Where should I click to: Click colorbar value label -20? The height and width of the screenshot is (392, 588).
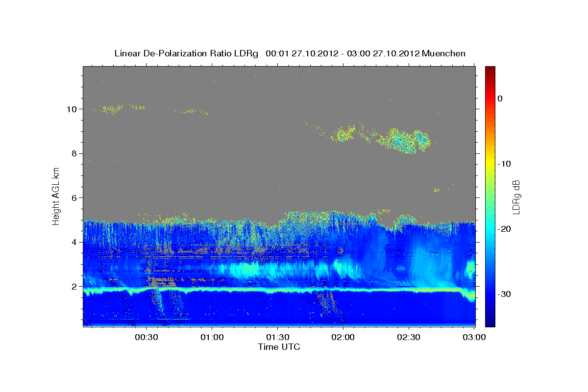pyautogui.click(x=505, y=229)
